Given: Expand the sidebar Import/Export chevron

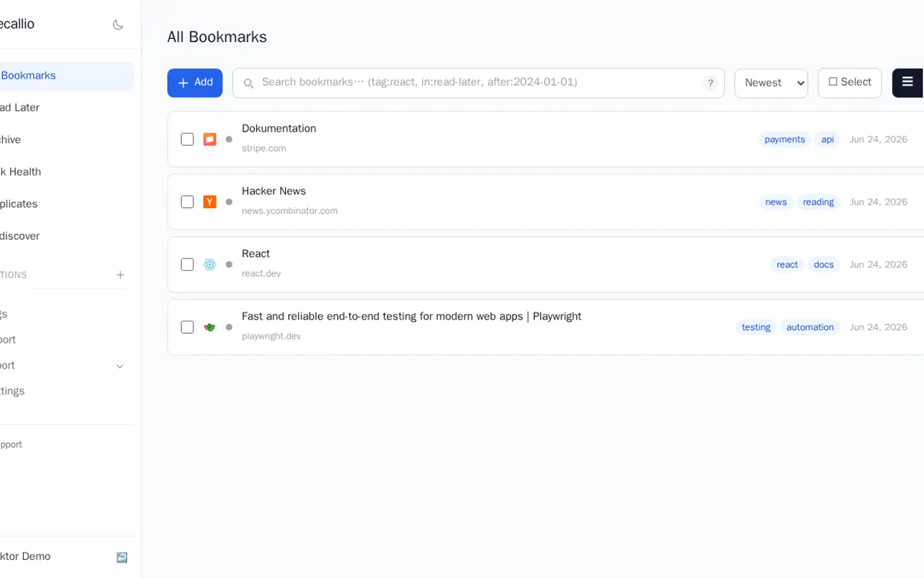Looking at the screenshot, I should click(x=121, y=366).
